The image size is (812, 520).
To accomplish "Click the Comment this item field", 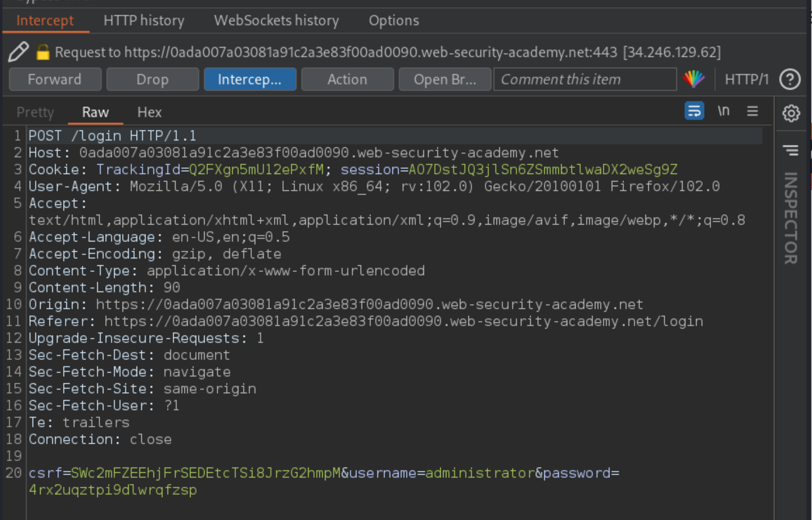I will coord(585,79).
